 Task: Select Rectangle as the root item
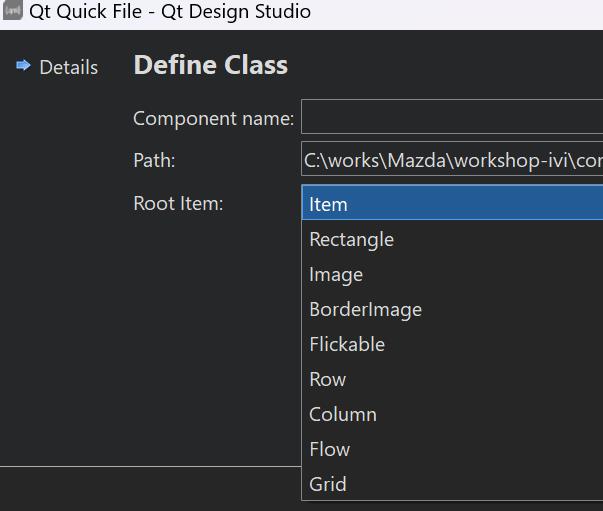[351, 239]
